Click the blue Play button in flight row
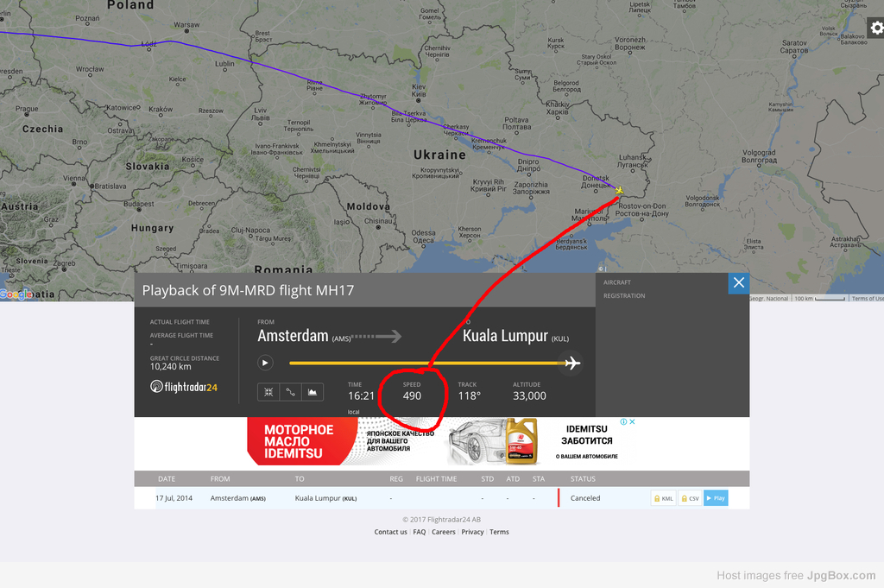 click(716, 498)
